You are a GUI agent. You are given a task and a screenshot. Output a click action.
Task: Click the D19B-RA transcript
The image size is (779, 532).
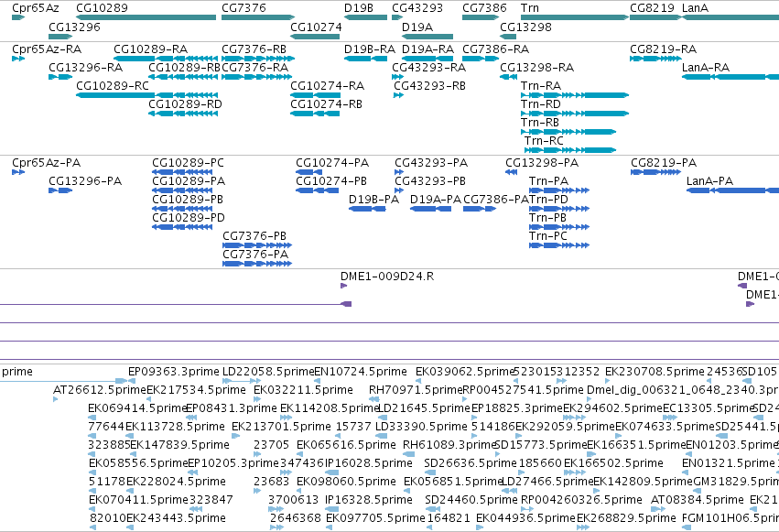click(x=365, y=59)
